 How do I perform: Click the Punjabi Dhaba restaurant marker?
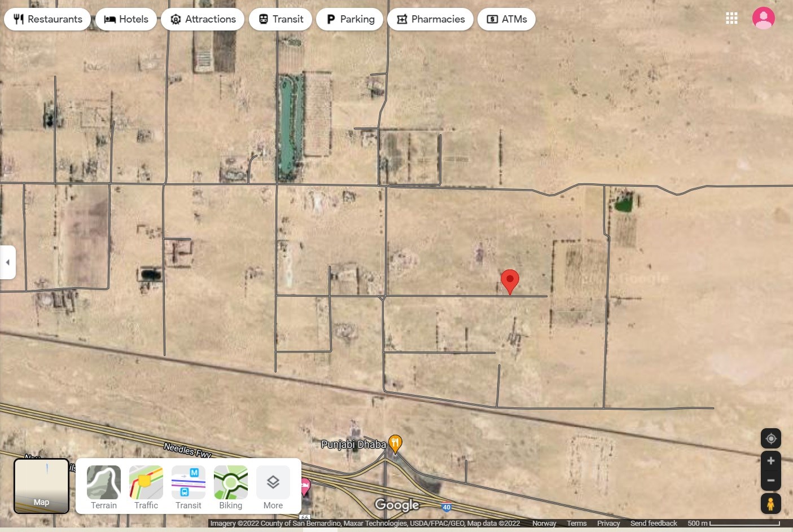395,443
